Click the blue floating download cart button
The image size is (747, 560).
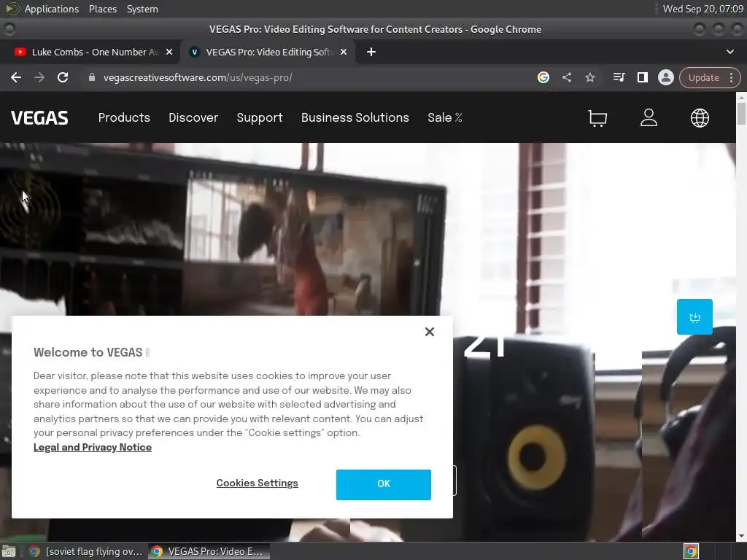tap(694, 316)
